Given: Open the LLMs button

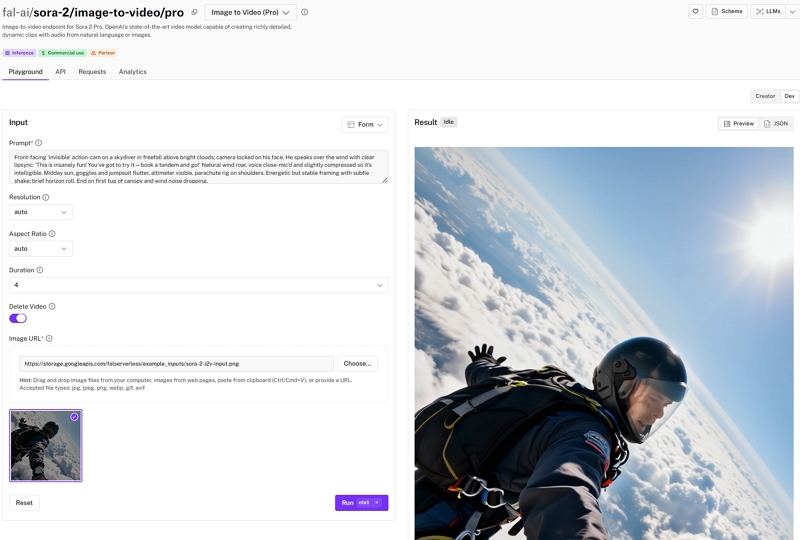Looking at the screenshot, I should (x=768, y=11).
